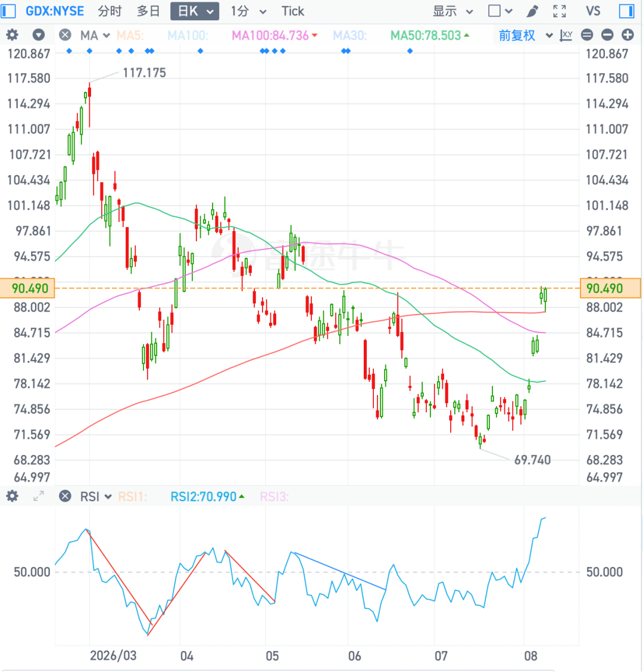Click the left-axis RSI 50.000 label
The width and height of the screenshot is (643, 672).
click(32, 572)
